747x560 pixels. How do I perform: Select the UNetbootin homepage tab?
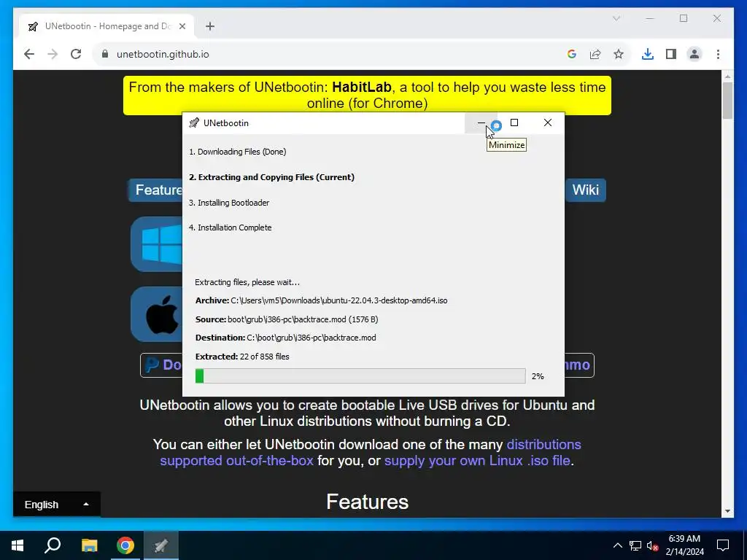(x=107, y=26)
